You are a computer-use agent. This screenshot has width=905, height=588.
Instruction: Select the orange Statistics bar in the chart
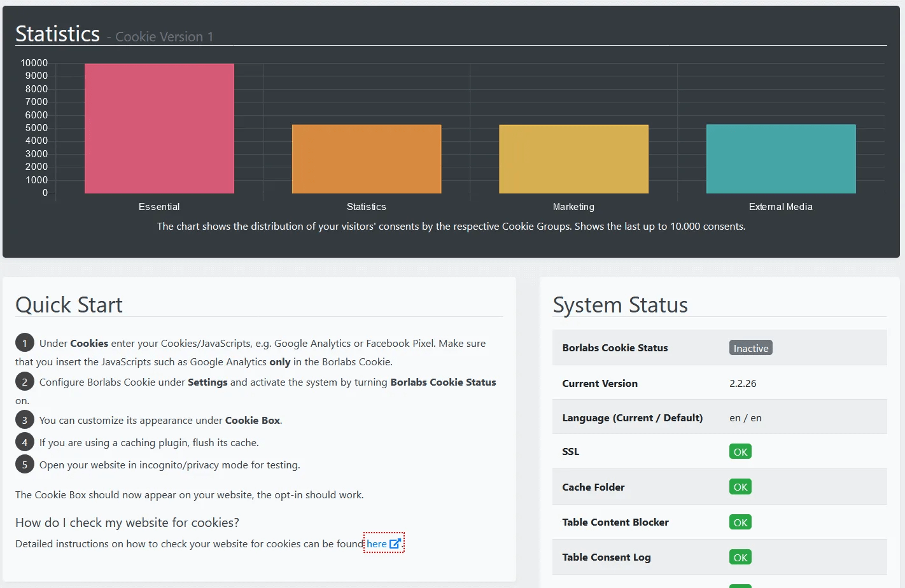pyautogui.click(x=367, y=159)
